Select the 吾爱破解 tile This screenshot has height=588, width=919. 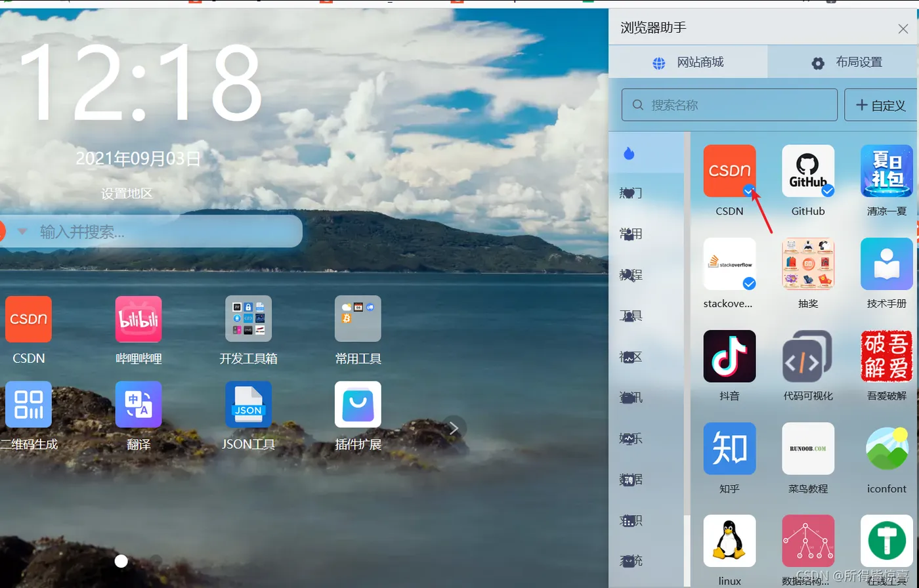887,356
